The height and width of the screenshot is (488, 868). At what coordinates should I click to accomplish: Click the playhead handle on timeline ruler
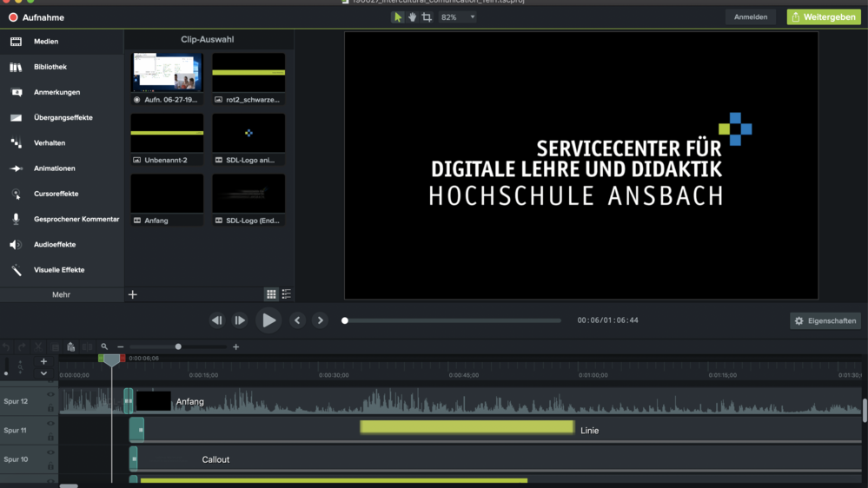[x=112, y=360]
